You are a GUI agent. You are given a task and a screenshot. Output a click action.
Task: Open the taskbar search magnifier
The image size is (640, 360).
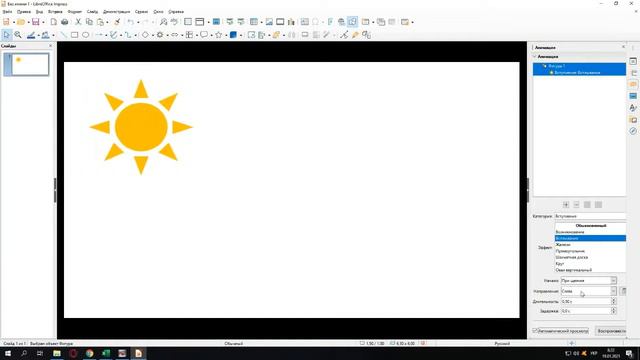coord(24,353)
